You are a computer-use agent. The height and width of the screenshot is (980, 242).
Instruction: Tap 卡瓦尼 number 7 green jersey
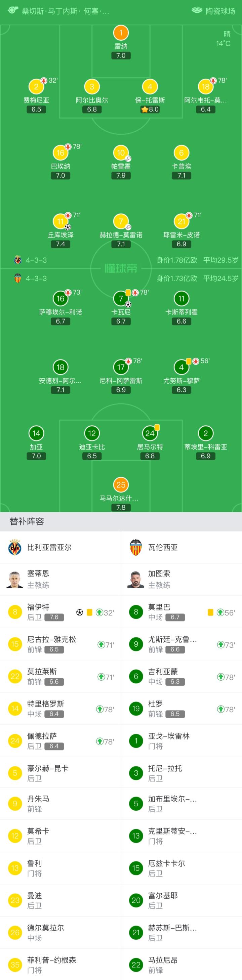121,299
